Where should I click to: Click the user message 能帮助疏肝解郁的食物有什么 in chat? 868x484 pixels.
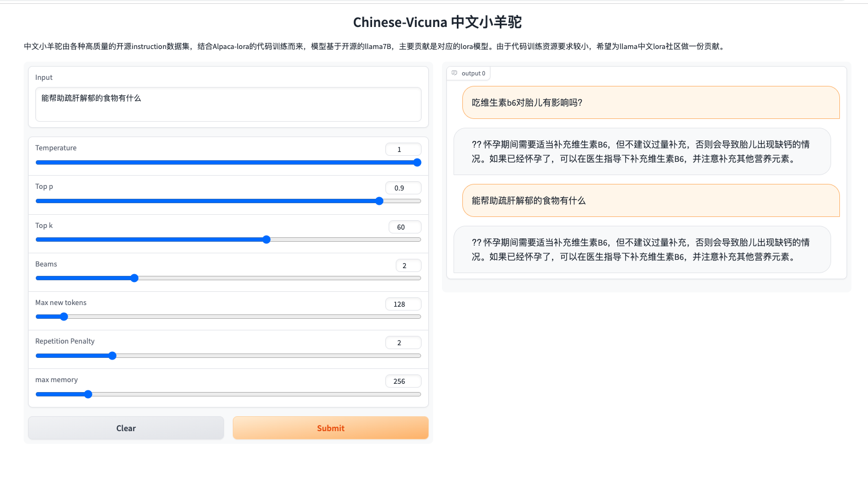tap(651, 200)
